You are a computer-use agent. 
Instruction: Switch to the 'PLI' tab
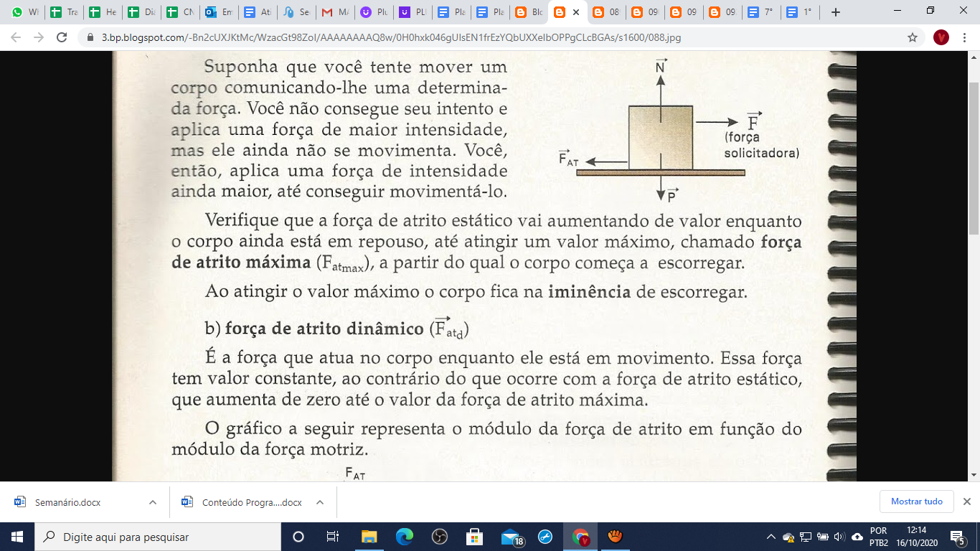412,12
